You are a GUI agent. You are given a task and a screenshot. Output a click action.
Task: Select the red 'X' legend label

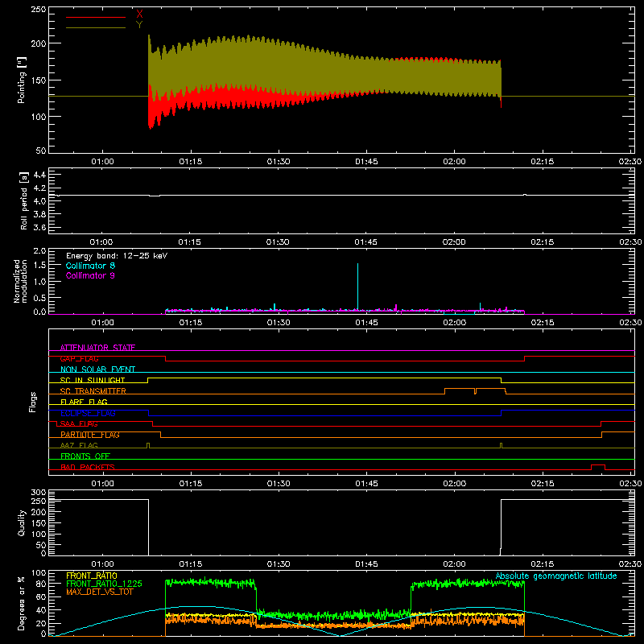139,14
